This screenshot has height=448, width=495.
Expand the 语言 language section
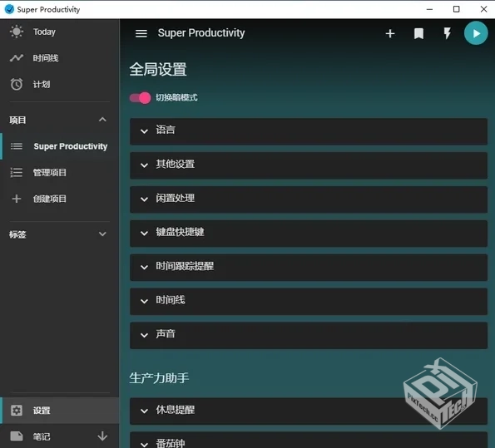(309, 131)
